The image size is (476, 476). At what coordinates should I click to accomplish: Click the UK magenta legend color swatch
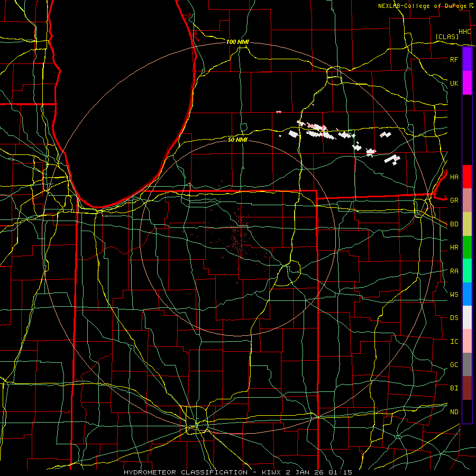467,83
